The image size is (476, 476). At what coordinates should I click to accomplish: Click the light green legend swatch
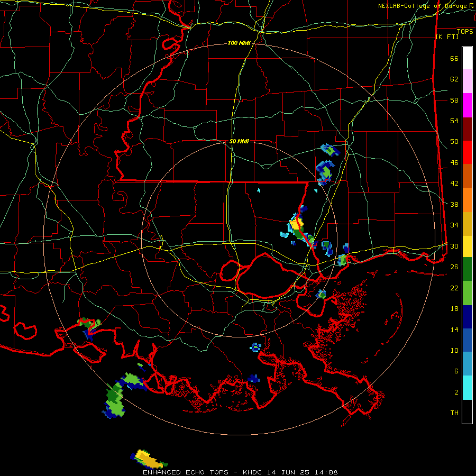pos(467,293)
